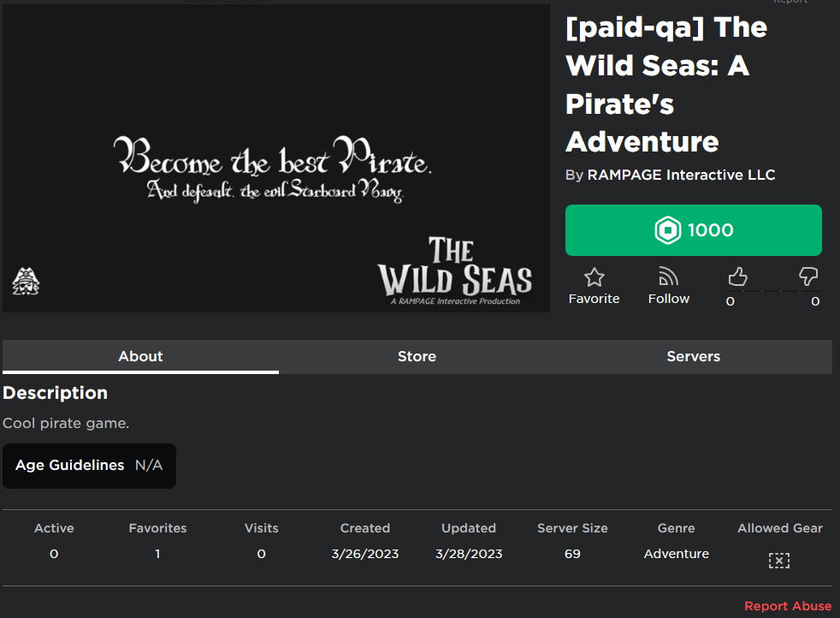Select the About tab
Screen dimensions: 840x618
coord(140,356)
